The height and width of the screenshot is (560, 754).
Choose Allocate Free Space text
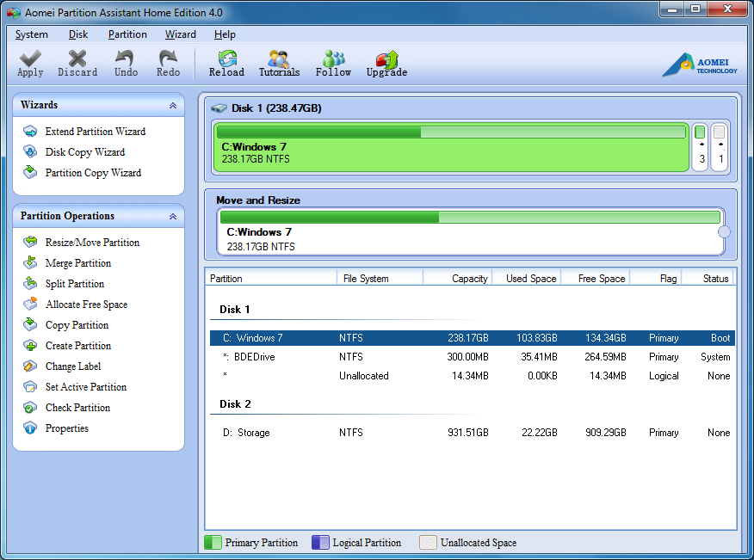(87, 305)
